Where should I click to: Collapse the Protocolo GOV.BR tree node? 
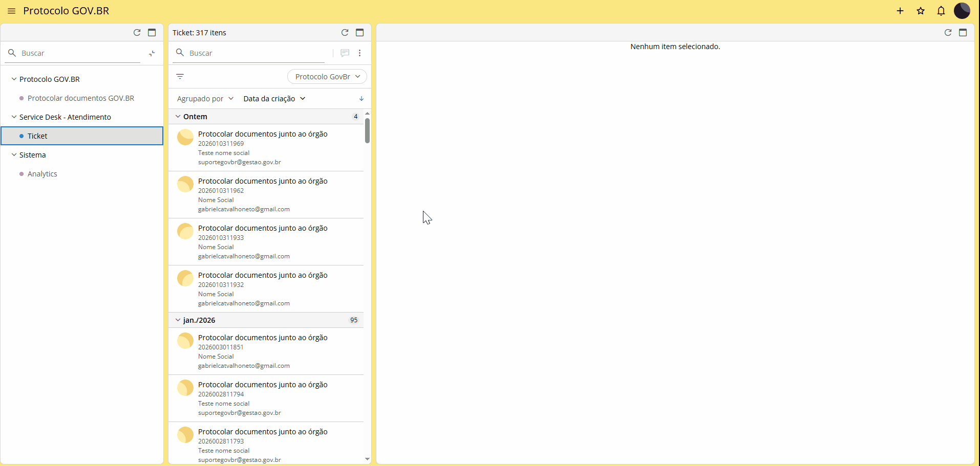pos(14,79)
